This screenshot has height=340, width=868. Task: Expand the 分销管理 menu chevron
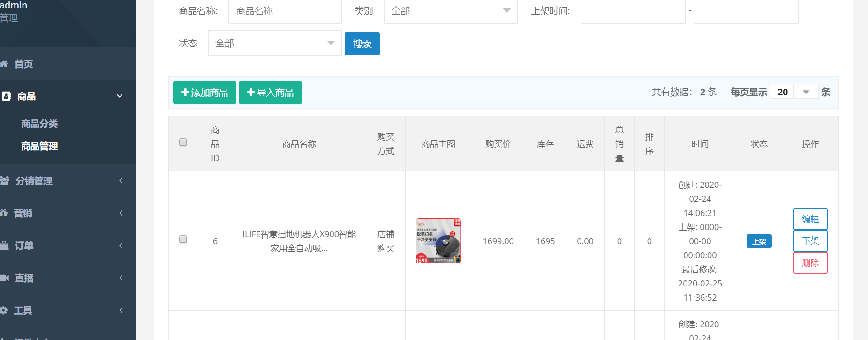[x=121, y=181]
